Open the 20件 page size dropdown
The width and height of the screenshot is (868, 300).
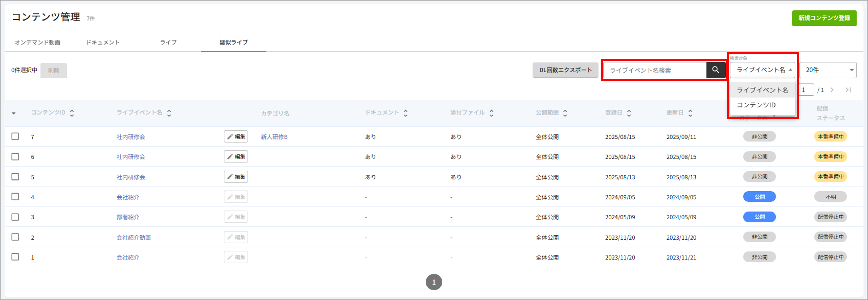(x=828, y=70)
